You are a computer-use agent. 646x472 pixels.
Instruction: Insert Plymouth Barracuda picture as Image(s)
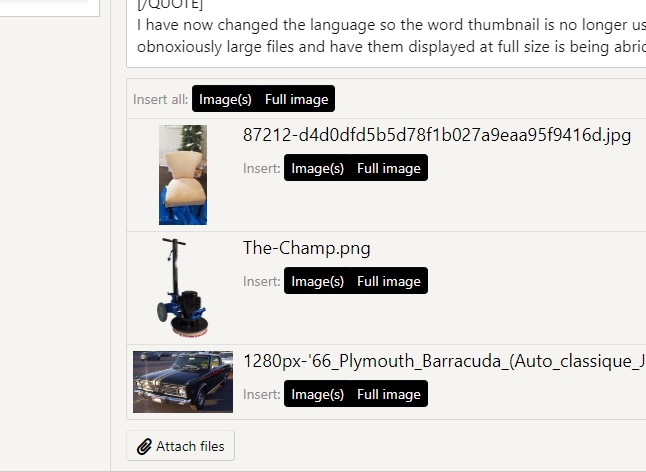tap(317, 394)
